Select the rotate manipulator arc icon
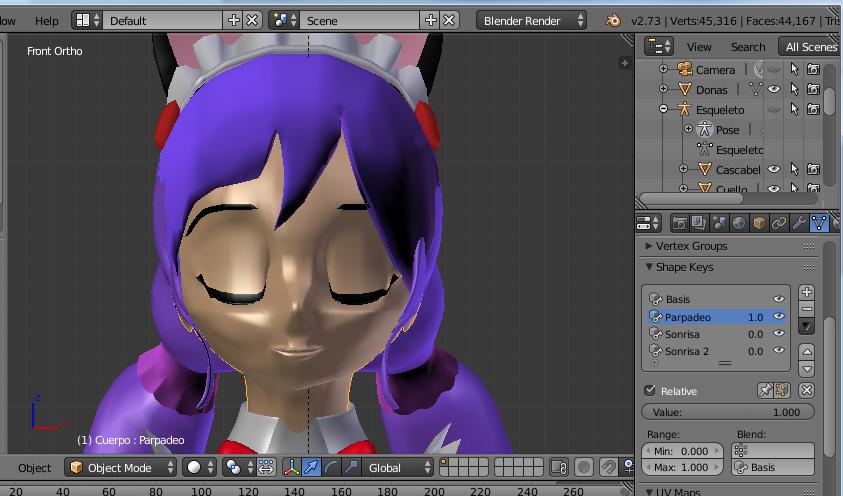Viewport: 843px width, 496px height. [x=331, y=467]
